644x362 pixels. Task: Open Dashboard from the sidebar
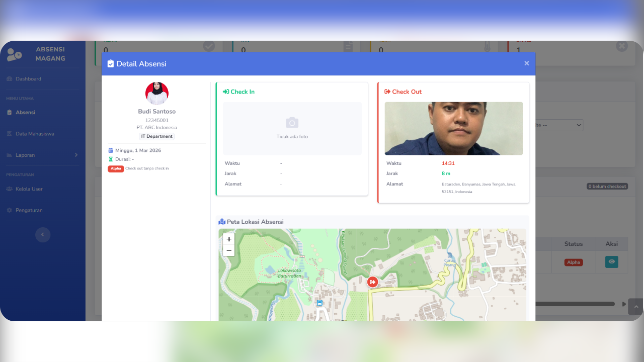pyautogui.click(x=28, y=79)
